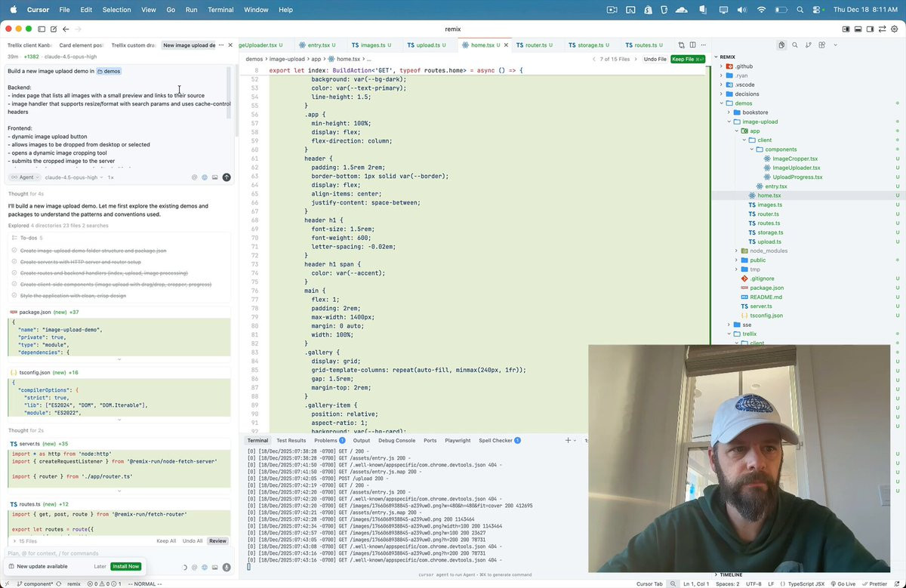Go back with the left arrow icon
Image resolution: width=906 pixels, height=588 pixels.
pyautogui.click(x=66, y=29)
